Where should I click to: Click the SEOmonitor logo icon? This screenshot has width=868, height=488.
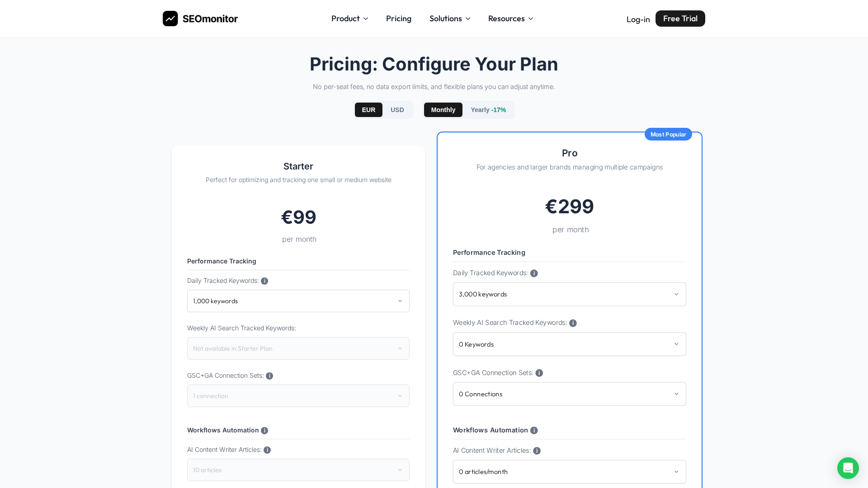[x=170, y=19]
